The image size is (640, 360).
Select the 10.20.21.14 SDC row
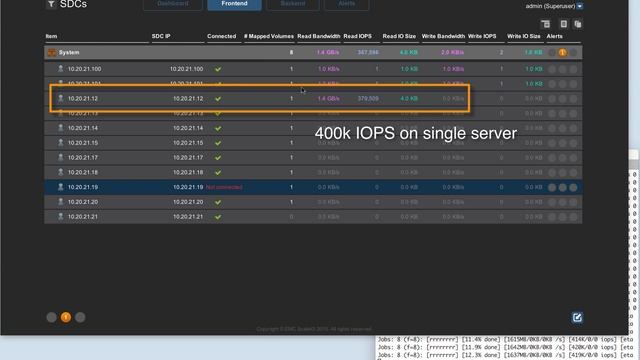(x=313, y=128)
